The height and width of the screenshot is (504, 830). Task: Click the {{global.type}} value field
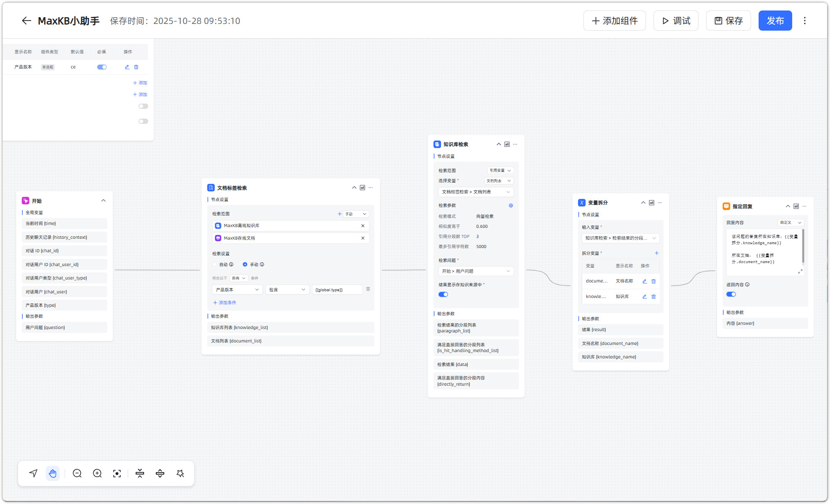(337, 290)
